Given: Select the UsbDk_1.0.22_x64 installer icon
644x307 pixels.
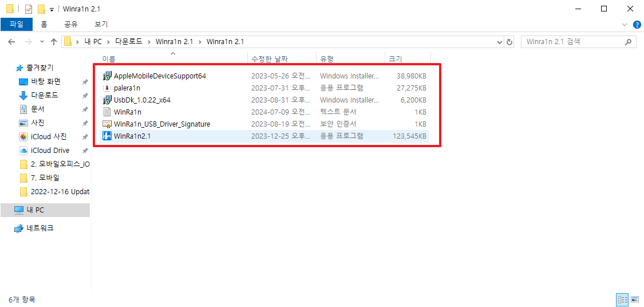Looking at the screenshot, I should [107, 100].
